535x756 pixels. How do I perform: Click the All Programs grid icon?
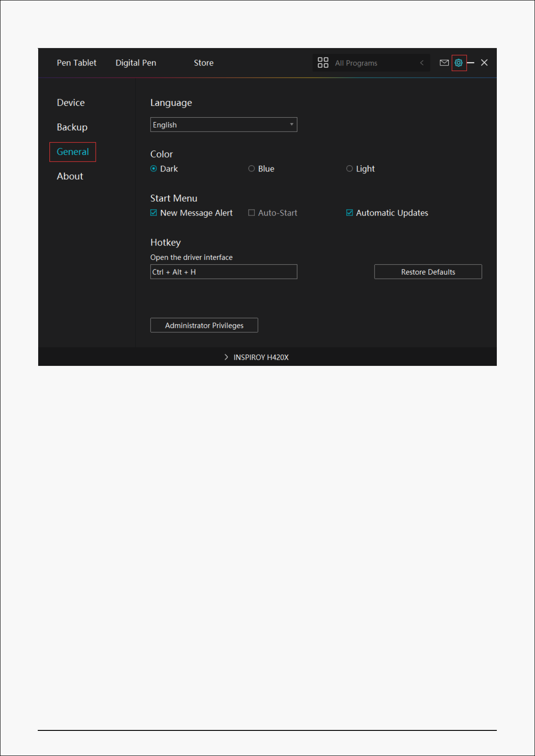(323, 63)
